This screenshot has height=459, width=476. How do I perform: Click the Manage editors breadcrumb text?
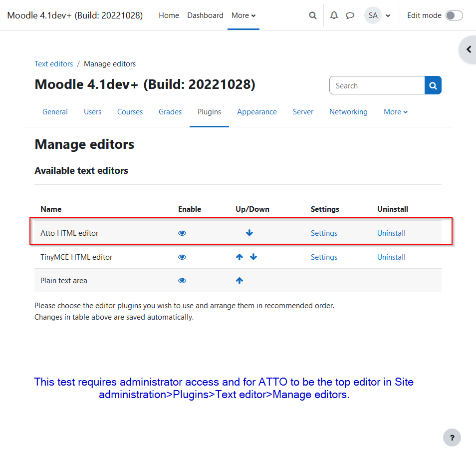coord(110,64)
